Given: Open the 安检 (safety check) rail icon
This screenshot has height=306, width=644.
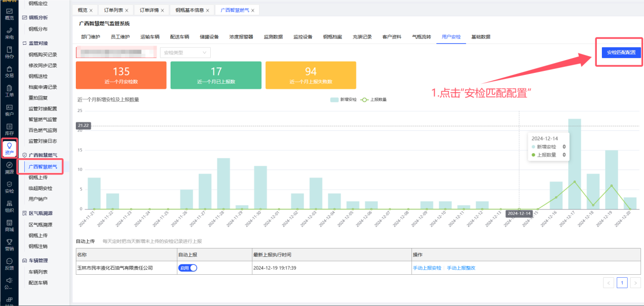Looking at the screenshot, I should click(9, 187).
